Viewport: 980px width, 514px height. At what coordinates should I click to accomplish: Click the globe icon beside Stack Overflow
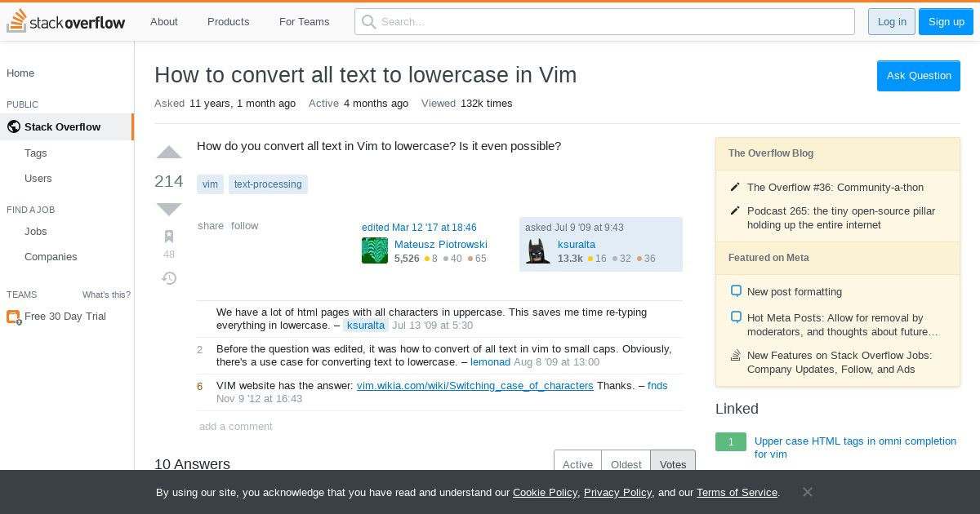point(13,126)
